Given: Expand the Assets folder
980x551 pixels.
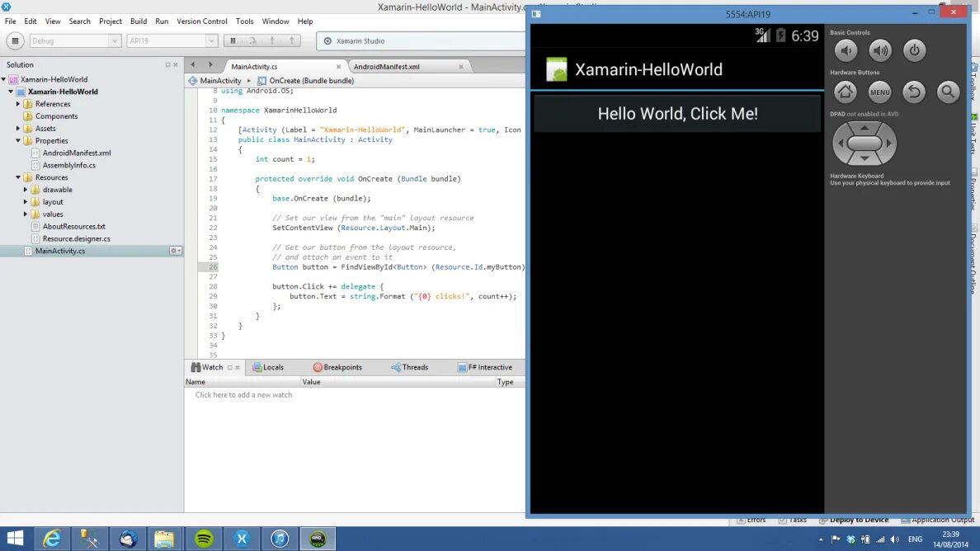Looking at the screenshot, I should click(18, 128).
